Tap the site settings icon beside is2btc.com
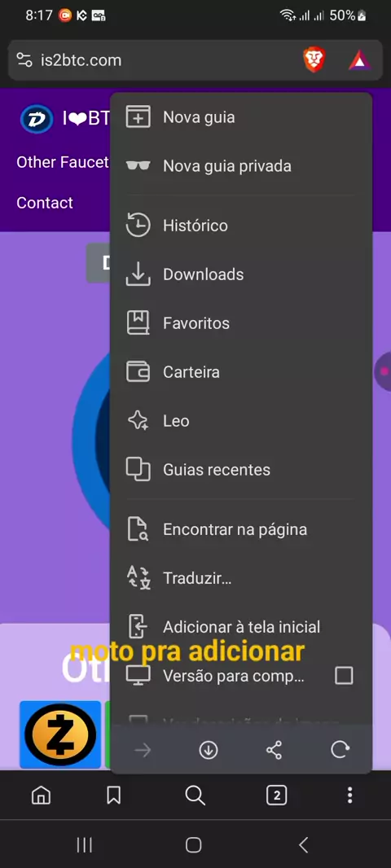The image size is (391, 868). tap(24, 59)
